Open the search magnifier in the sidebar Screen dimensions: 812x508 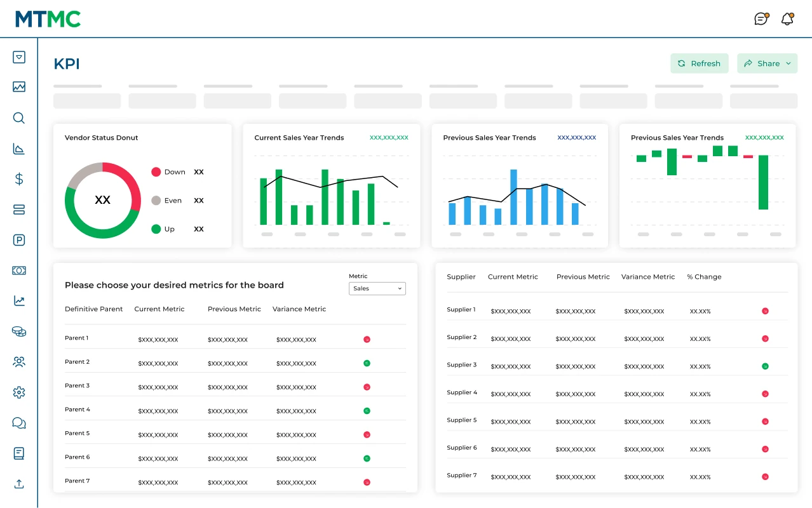point(19,118)
